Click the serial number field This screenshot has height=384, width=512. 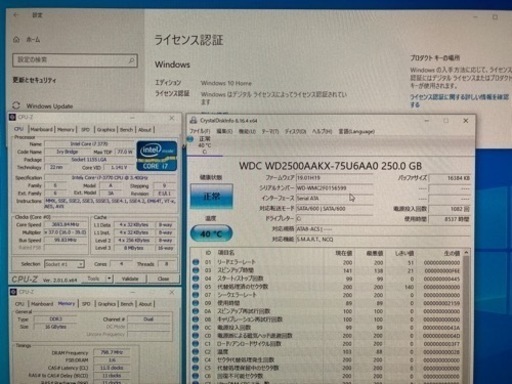tap(334, 188)
